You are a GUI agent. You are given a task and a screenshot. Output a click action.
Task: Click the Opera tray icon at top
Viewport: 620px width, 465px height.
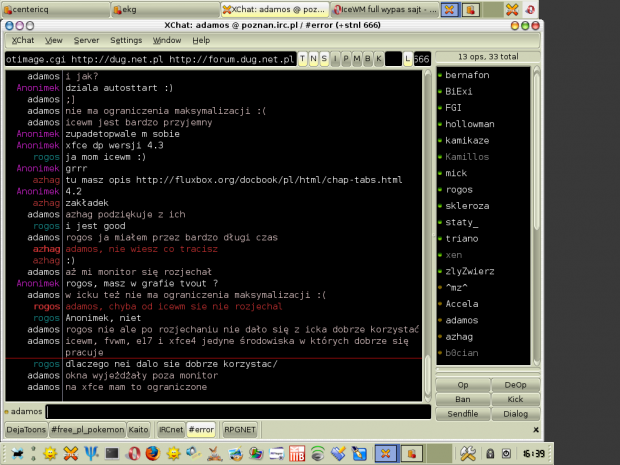(530, 9)
